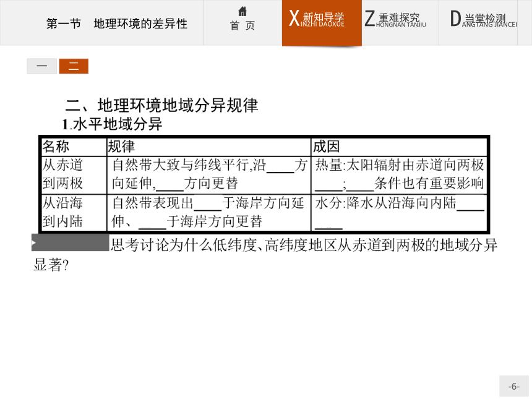The width and height of the screenshot is (532, 399).
Task: Click the gray 思考讨论 arrow box
Action: (x=71, y=242)
